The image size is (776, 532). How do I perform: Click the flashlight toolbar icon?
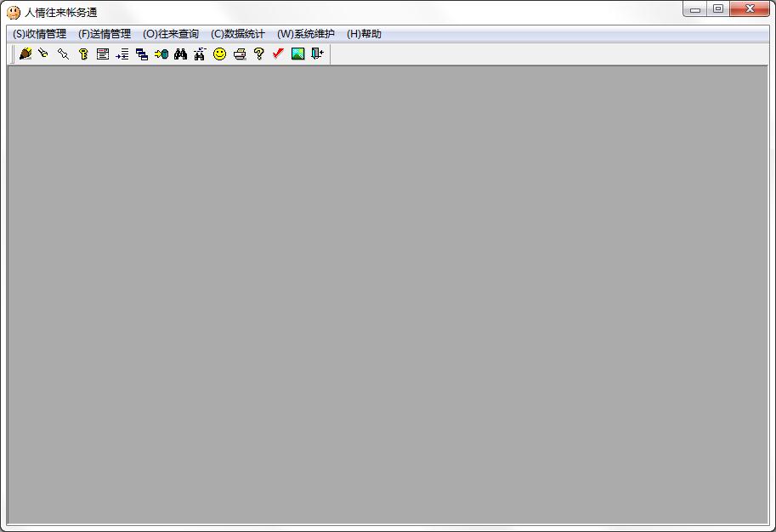click(x=43, y=54)
